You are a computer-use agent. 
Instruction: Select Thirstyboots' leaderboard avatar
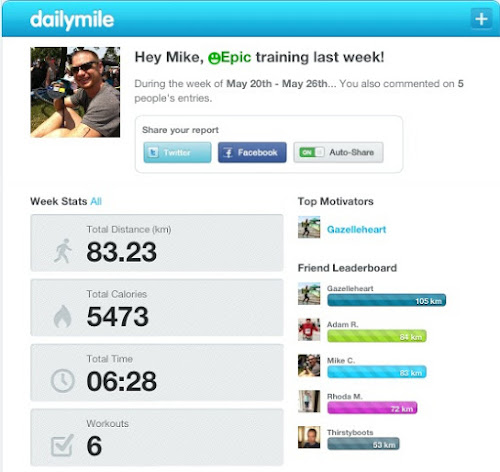(x=309, y=437)
